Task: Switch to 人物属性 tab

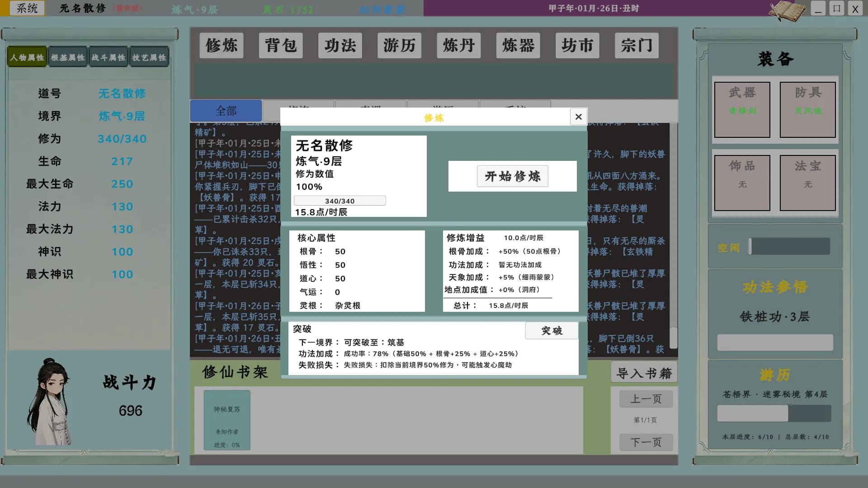Action: coord(27,57)
